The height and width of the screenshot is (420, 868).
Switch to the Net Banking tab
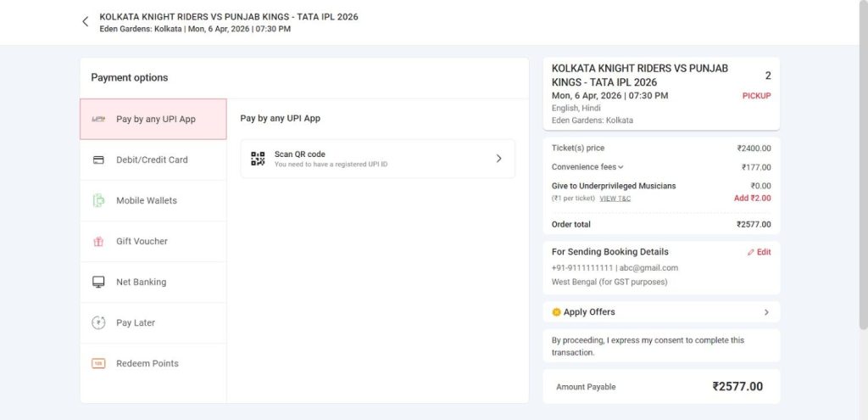141,282
